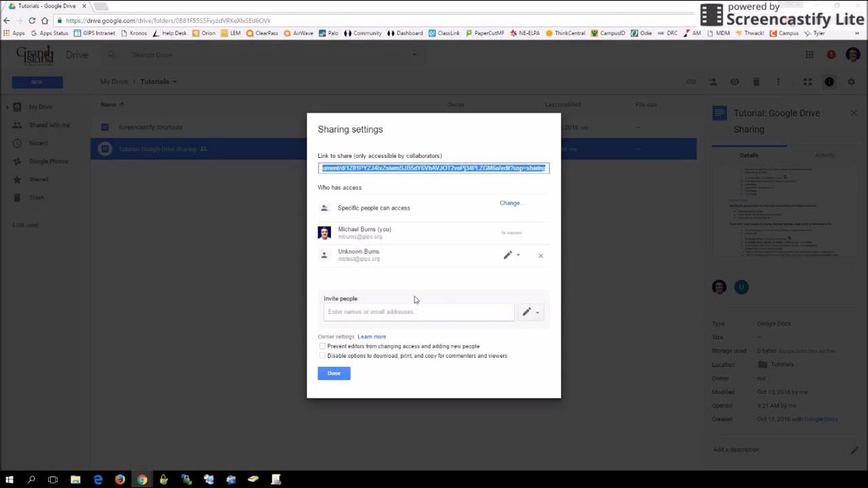Switch to the Details tab

[x=749, y=155]
